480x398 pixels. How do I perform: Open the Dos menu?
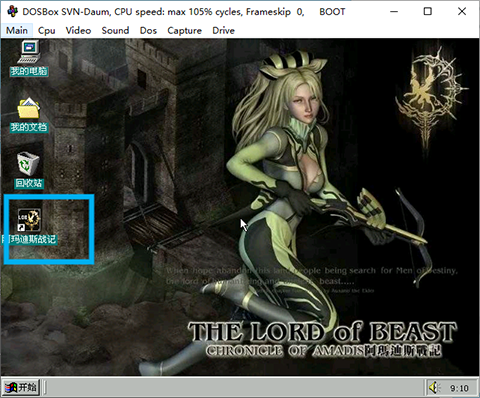point(148,31)
